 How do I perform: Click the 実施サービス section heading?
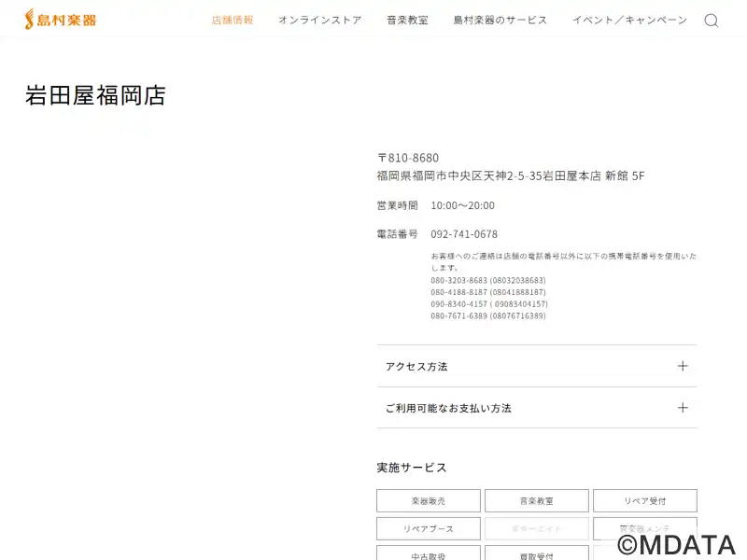[x=412, y=468]
